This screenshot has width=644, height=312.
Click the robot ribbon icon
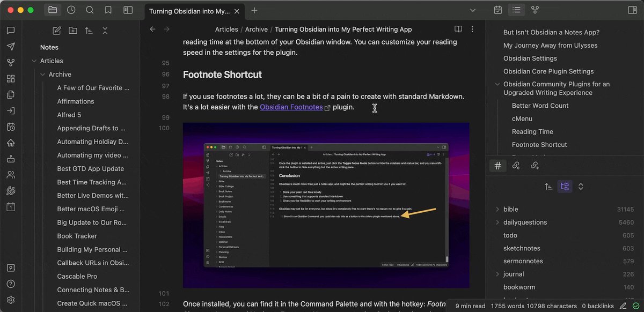pyautogui.click(x=11, y=159)
